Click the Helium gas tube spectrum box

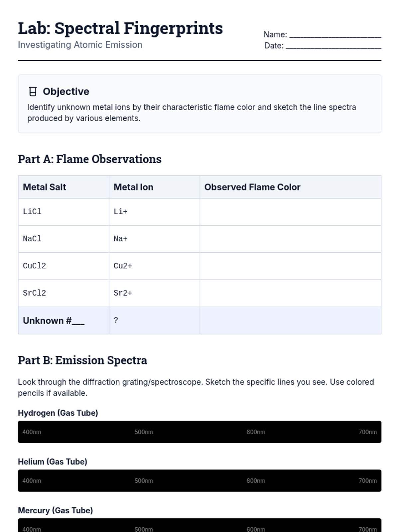(199, 480)
